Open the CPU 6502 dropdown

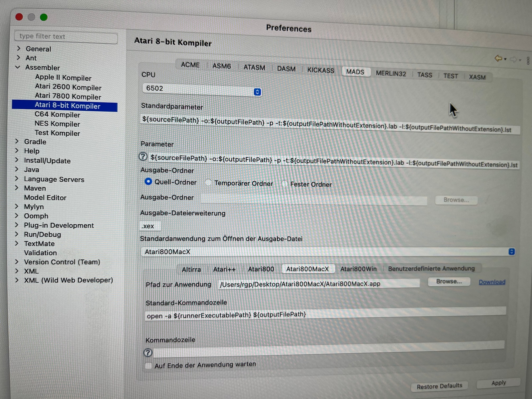point(257,92)
